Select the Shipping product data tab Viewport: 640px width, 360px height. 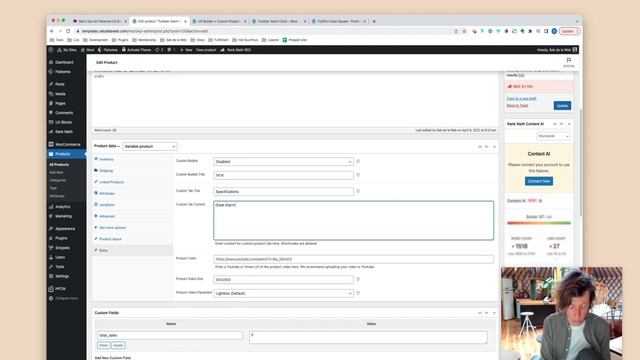coord(106,171)
